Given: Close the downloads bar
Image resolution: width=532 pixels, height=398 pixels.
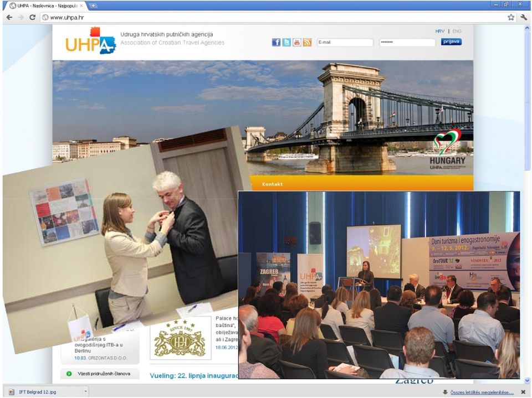Looking at the screenshot, I should pos(523,392).
